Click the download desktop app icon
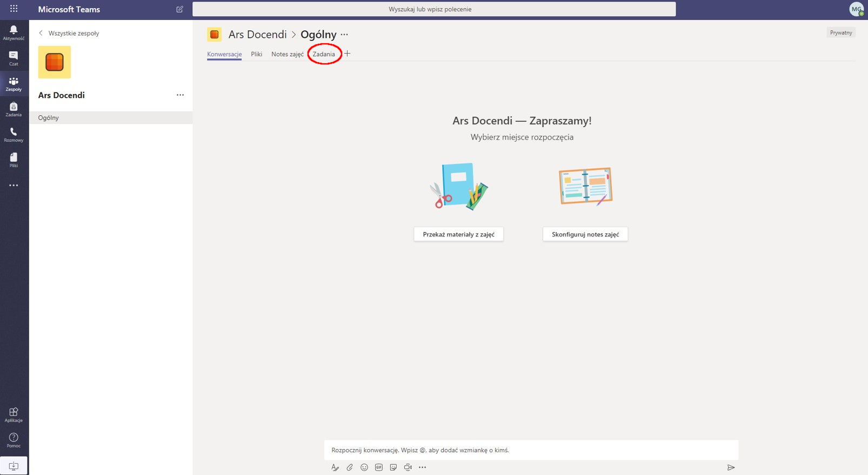This screenshot has width=868, height=475. pos(14,465)
